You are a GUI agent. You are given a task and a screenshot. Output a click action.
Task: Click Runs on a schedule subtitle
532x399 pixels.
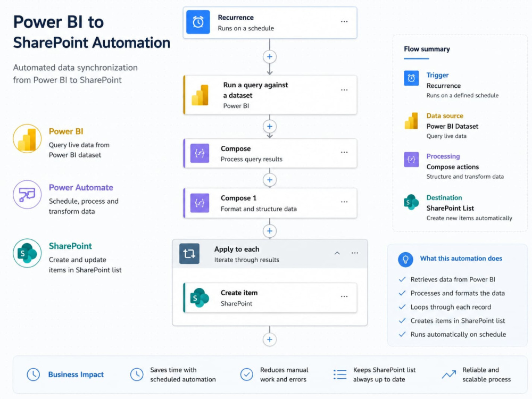coord(246,28)
